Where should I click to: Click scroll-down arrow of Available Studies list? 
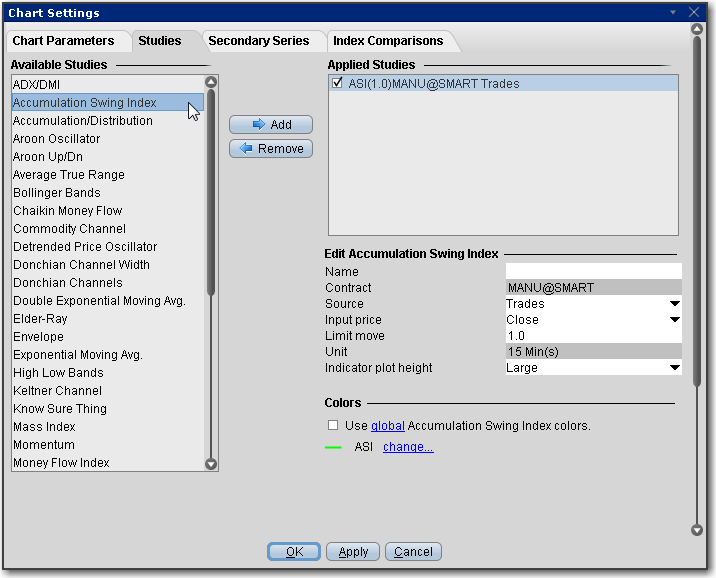pos(211,463)
